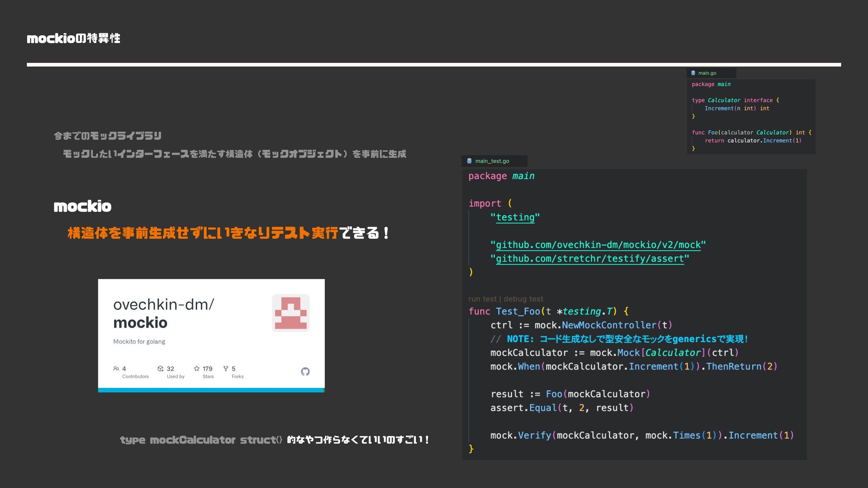Click the blue language bar under card
The width and height of the screenshot is (868, 488).
click(211, 390)
